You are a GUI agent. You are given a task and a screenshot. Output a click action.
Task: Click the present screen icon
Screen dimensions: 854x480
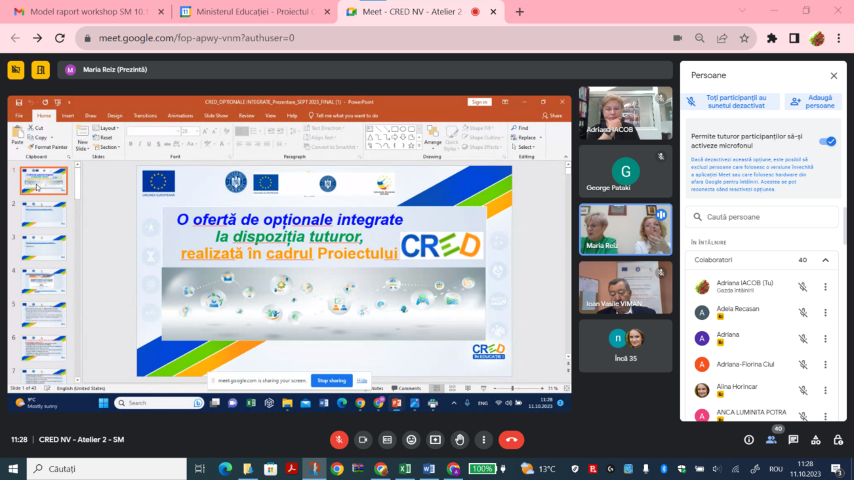coord(435,439)
